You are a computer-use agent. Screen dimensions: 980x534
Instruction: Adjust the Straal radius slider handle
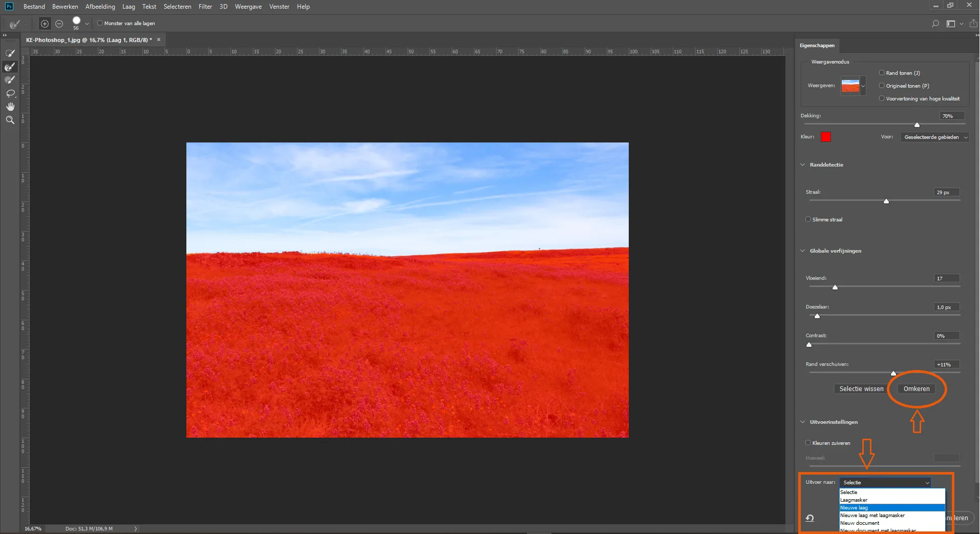tap(886, 201)
